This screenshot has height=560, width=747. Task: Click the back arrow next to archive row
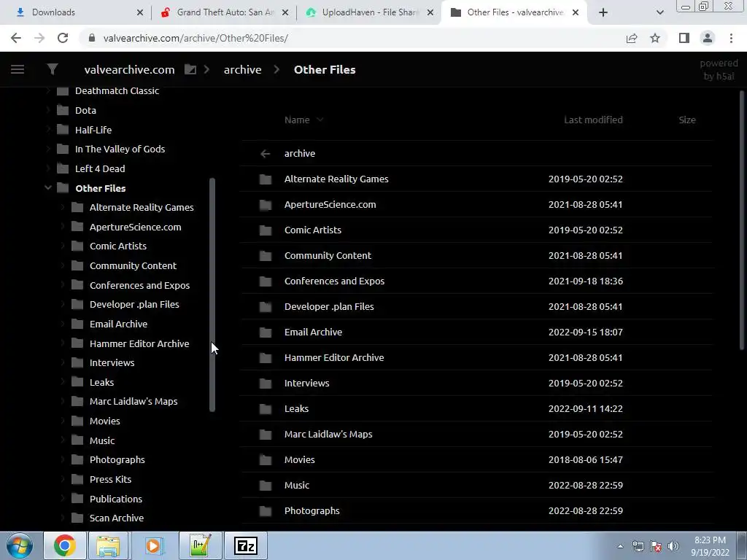(266, 153)
